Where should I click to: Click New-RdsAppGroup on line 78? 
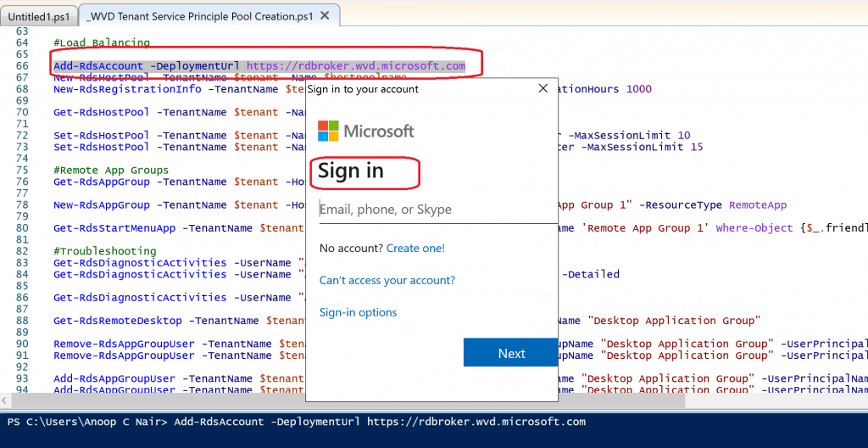click(x=102, y=205)
